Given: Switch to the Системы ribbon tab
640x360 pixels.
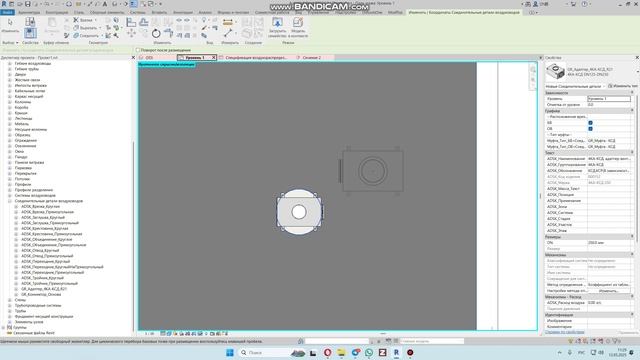Looking at the screenshot, I should [x=138, y=12].
